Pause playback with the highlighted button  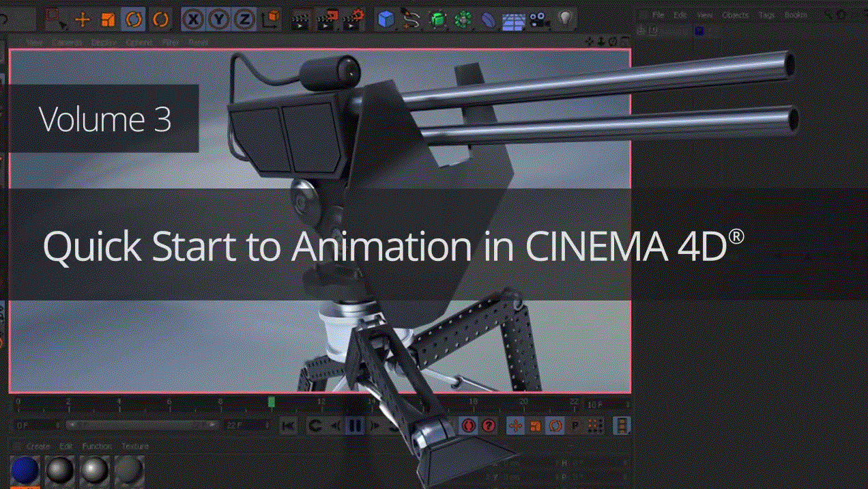point(355,426)
